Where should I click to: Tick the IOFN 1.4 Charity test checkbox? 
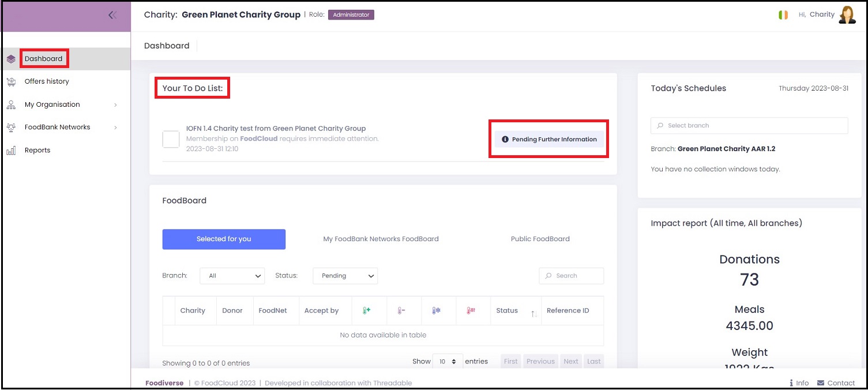coord(171,139)
